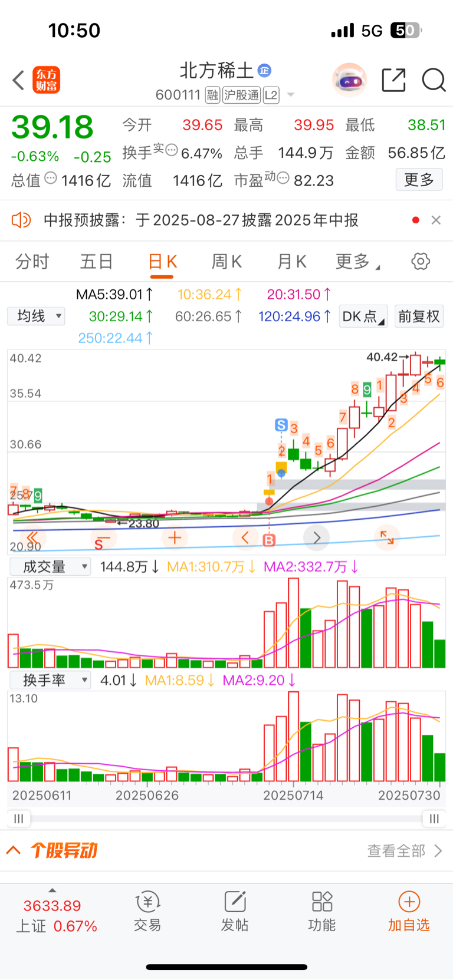Tap the share export icon

coord(393,80)
